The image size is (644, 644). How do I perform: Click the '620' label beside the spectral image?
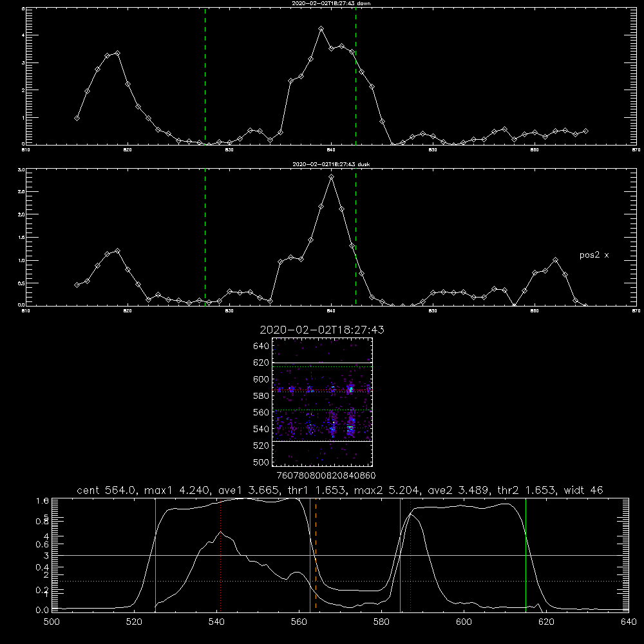[x=261, y=363]
